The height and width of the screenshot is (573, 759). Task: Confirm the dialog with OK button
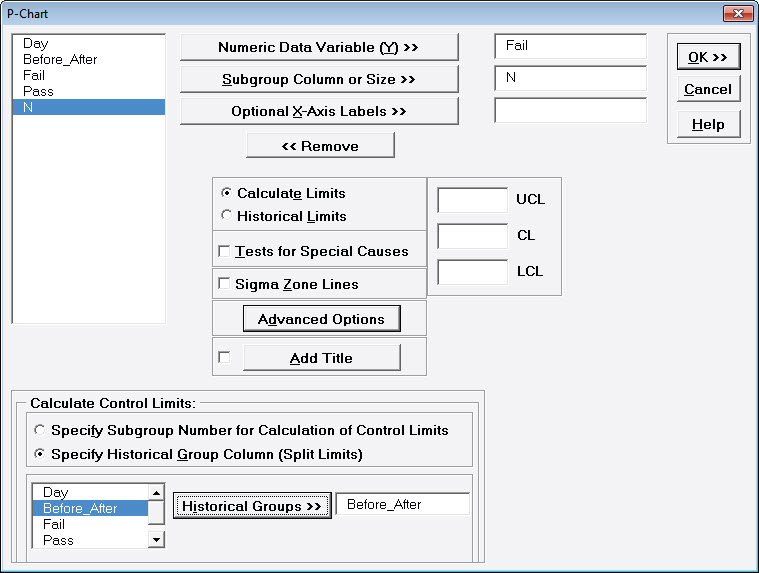tap(707, 57)
